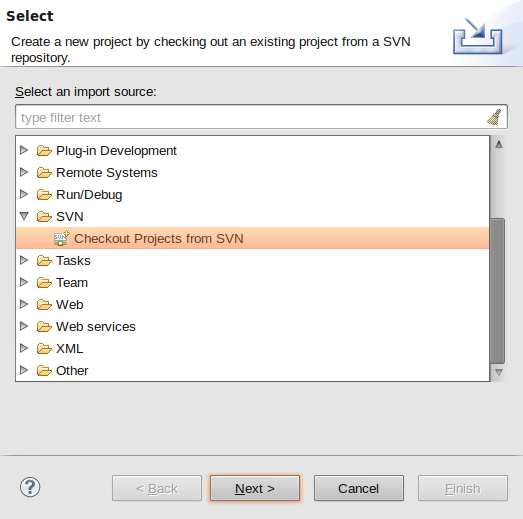Click the Web services folder icon
This screenshot has width=523, height=519.
coord(44,327)
